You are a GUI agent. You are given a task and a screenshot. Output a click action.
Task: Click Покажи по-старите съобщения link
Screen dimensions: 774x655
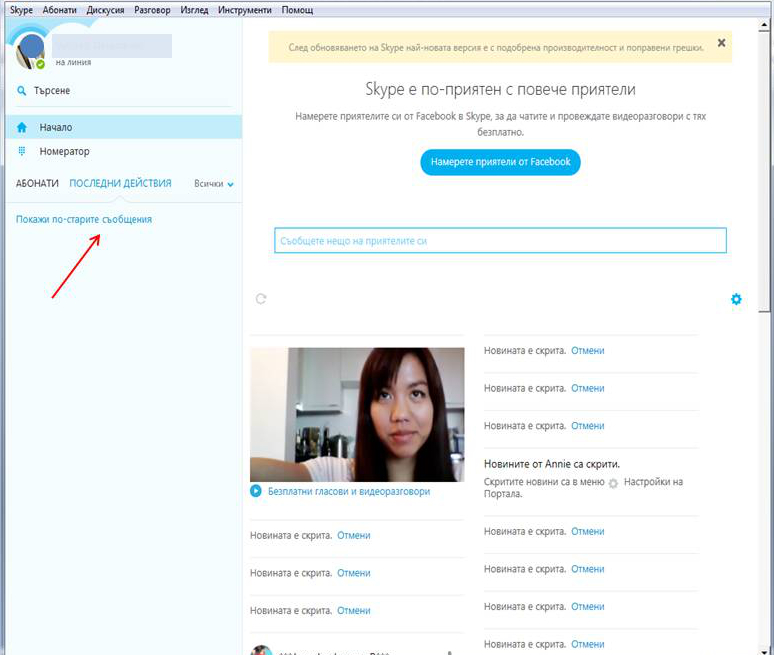[x=84, y=219]
